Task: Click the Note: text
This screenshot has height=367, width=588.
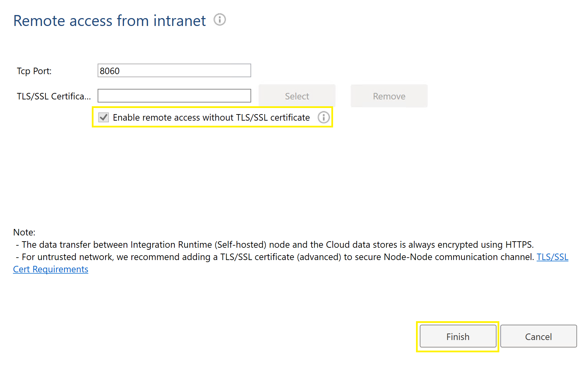Action: tap(24, 232)
